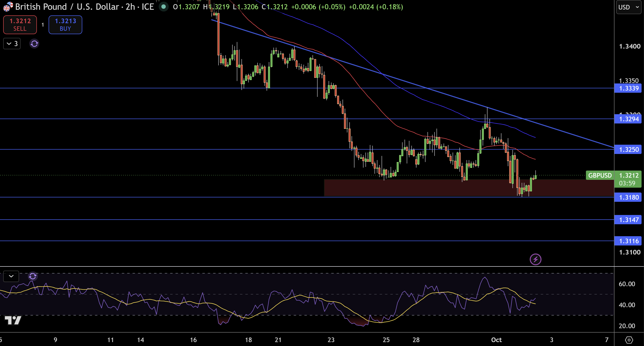Click the Oct date label on time axis
Viewport: 644px width, 346px height.
point(496,340)
